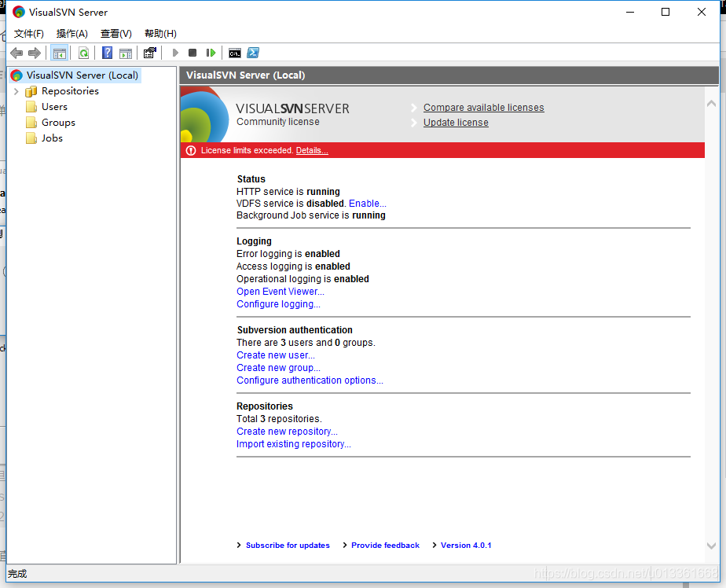Select the Jobs tree item
The image size is (726, 588).
pos(52,138)
